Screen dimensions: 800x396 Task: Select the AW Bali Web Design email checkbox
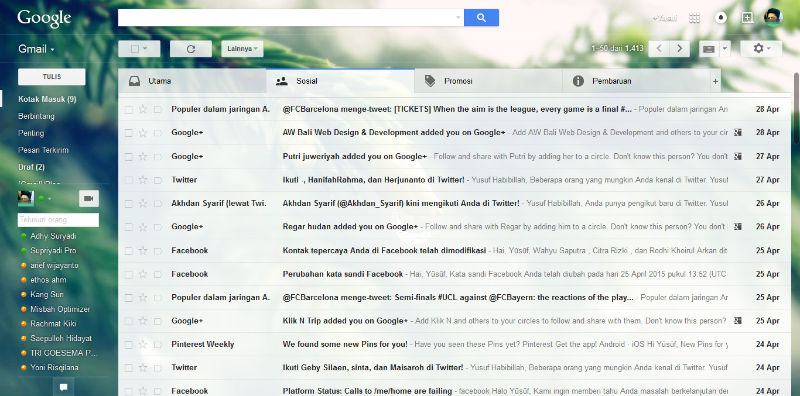pyautogui.click(x=129, y=133)
